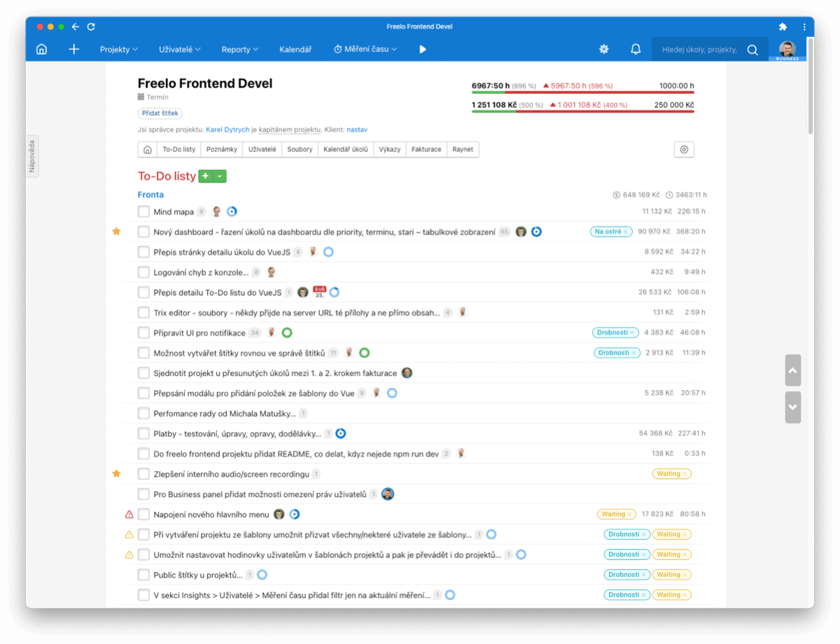The image size is (840, 644).
Task: Check the Trix editor - soubory task box
Action: pos(143,312)
